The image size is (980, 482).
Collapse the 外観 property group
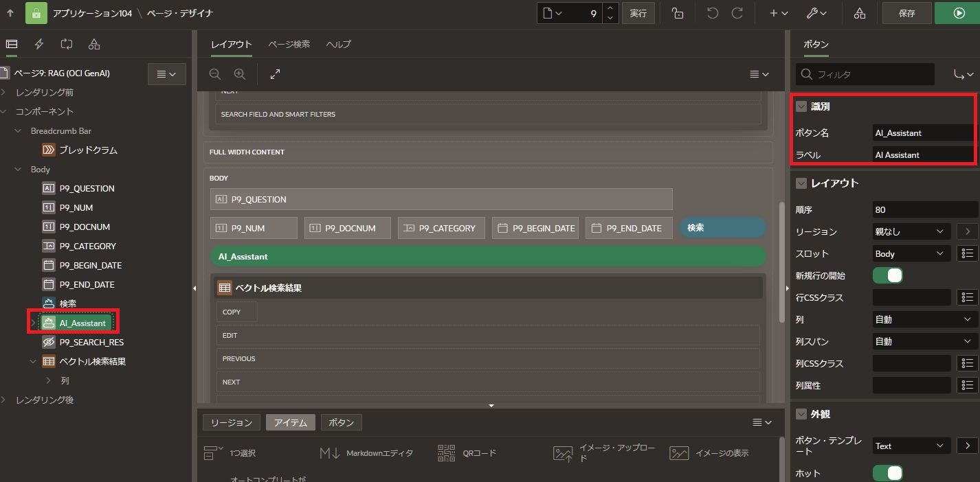coord(801,414)
